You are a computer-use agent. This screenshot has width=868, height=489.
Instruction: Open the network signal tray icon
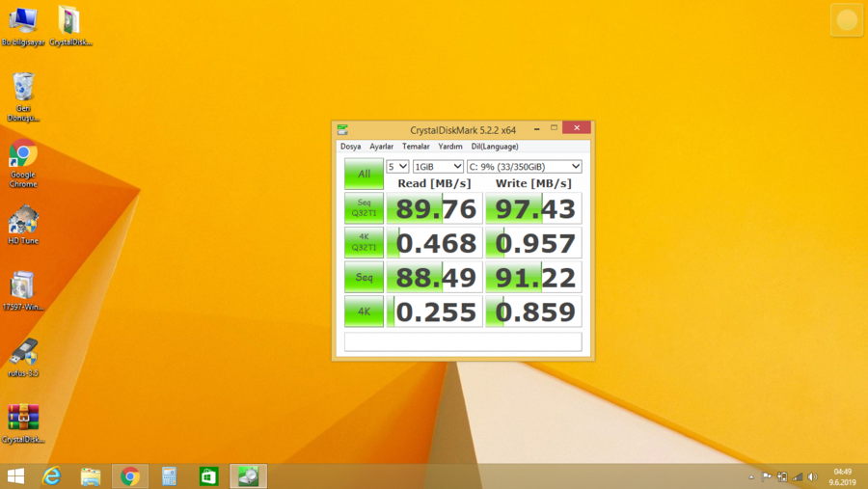click(x=798, y=476)
